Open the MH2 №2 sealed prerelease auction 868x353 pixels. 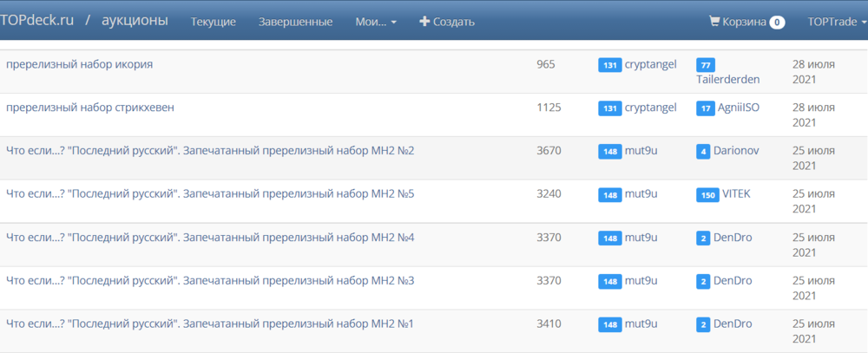coord(210,151)
